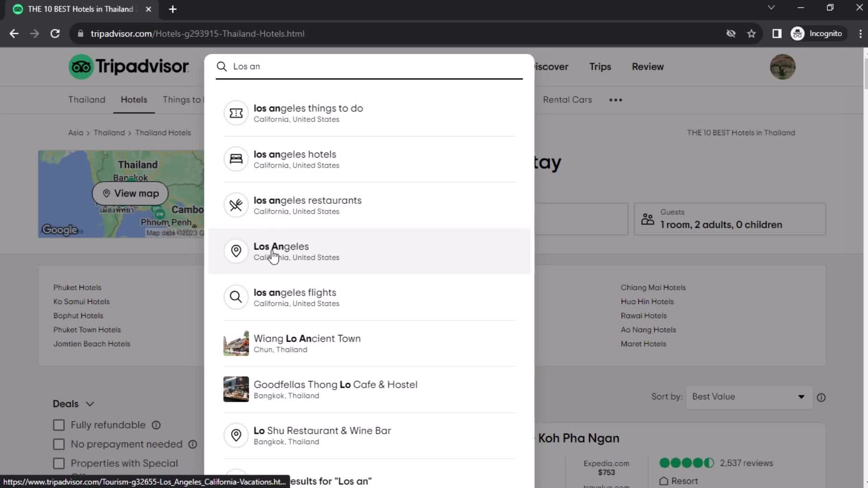Click the bookmark/star icon in address bar
The height and width of the screenshot is (488, 868).
point(751,33)
